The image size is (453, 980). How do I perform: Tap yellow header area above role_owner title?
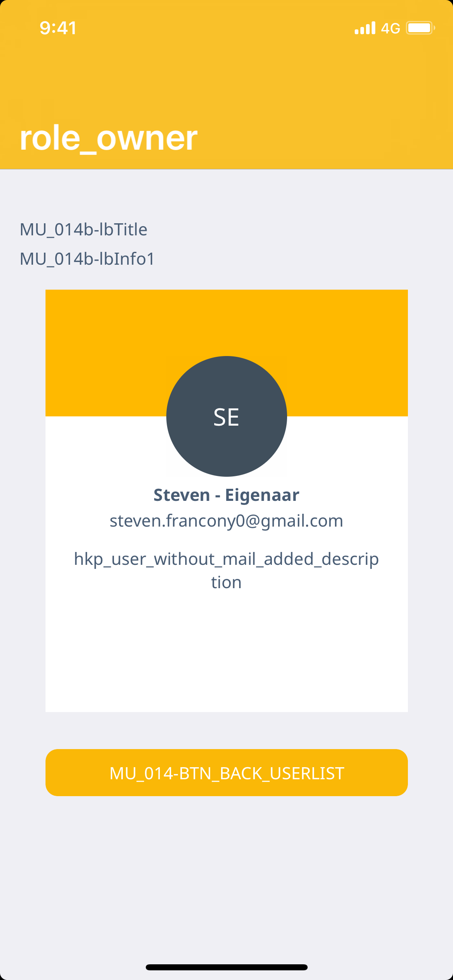click(226, 76)
